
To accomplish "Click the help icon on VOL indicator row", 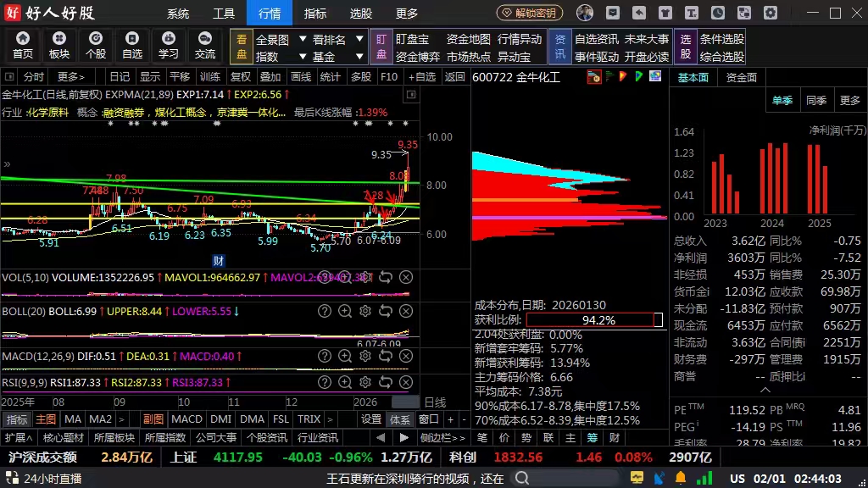I will click(x=325, y=277).
